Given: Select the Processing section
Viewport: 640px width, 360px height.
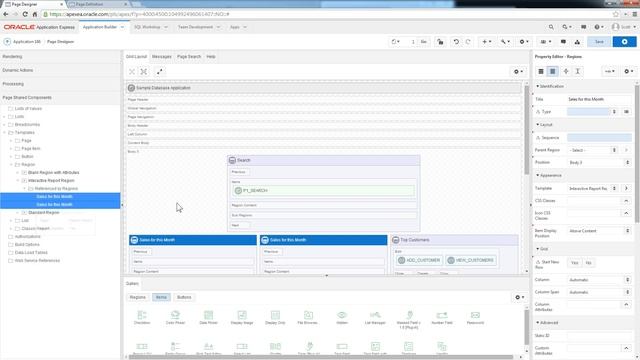Looking at the screenshot, I should pos(60,84).
